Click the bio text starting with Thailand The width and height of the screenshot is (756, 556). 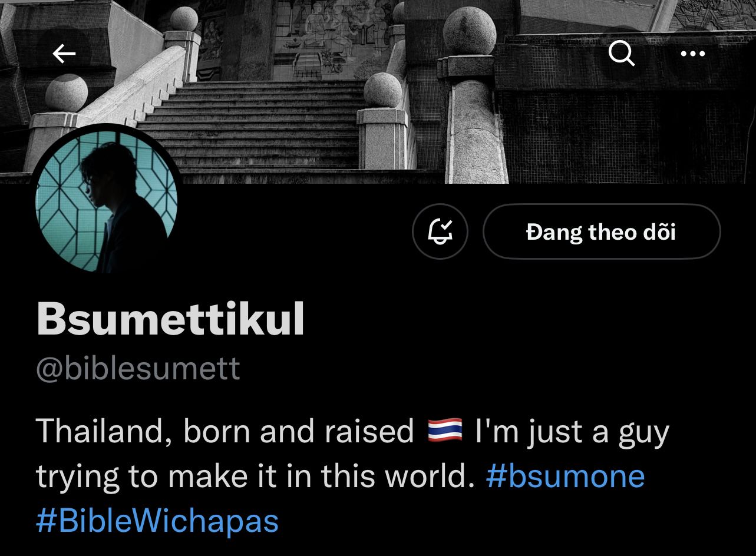352,476
